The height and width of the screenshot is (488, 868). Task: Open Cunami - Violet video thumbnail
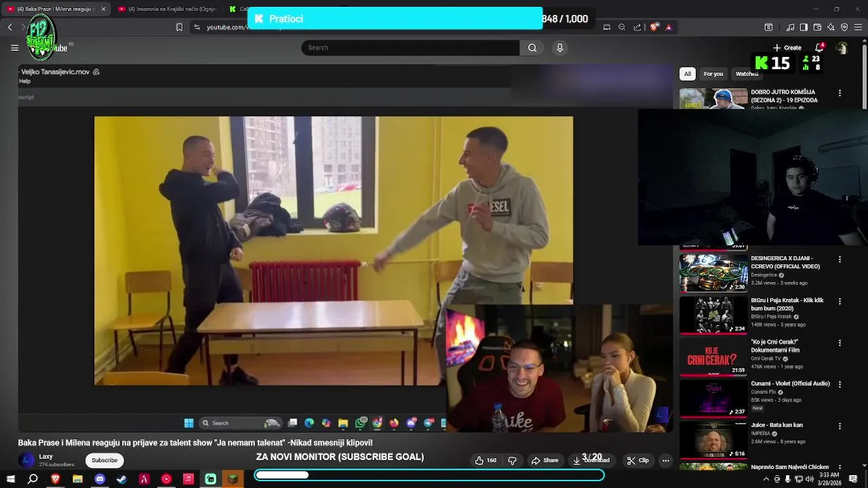[713, 398]
